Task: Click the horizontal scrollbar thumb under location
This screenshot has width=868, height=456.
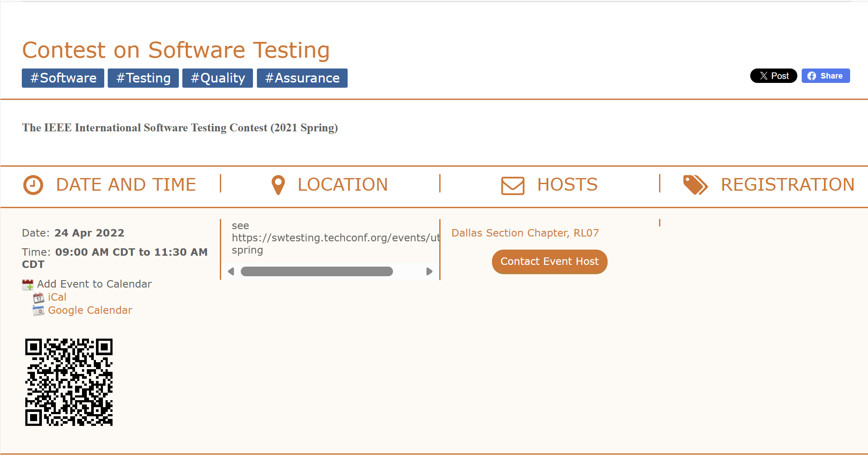Action: (x=317, y=271)
